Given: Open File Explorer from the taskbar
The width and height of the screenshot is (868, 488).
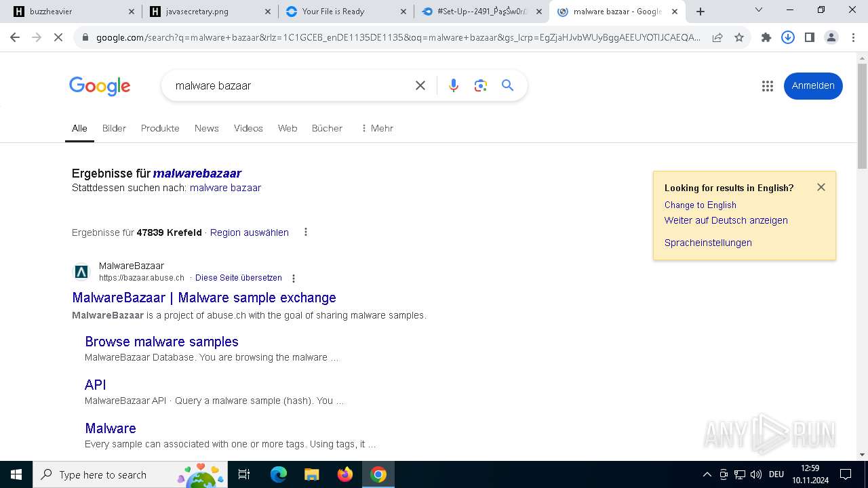Looking at the screenshot, I should [x=311, y=474].
